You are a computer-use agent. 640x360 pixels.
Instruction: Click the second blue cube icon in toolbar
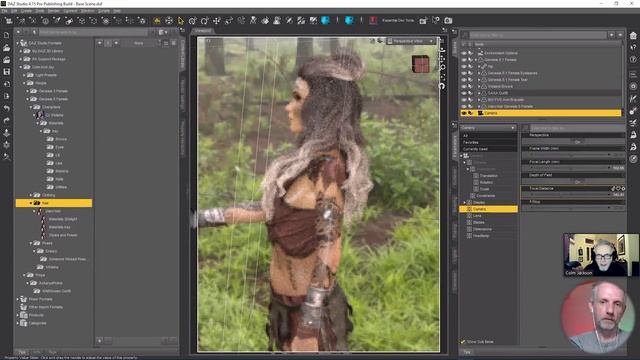[x=349, y=20]
